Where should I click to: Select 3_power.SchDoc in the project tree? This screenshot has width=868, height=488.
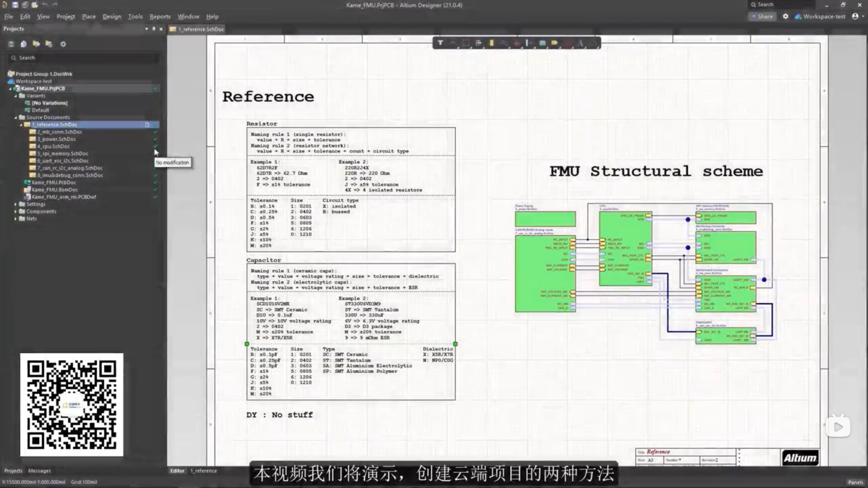56,139
